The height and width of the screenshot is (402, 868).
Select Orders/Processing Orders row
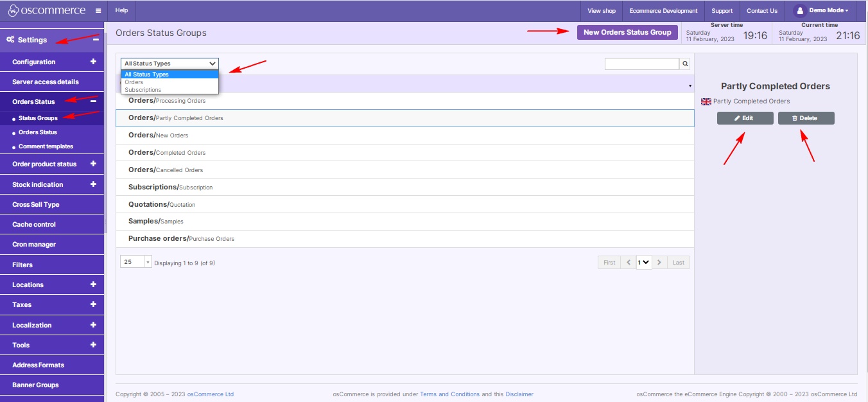(405, 101)
